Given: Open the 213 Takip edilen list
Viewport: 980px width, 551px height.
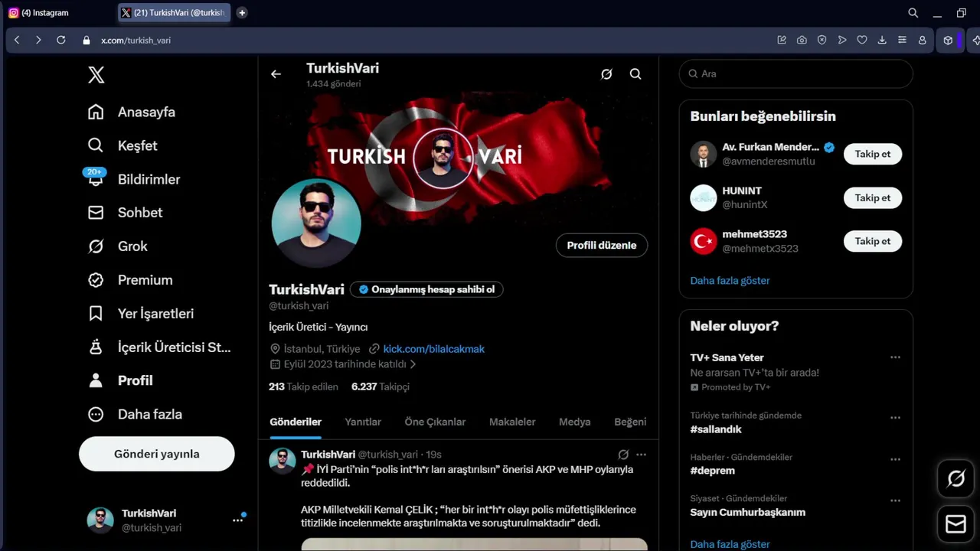Looking at the screenshot, I should (303, 387).
